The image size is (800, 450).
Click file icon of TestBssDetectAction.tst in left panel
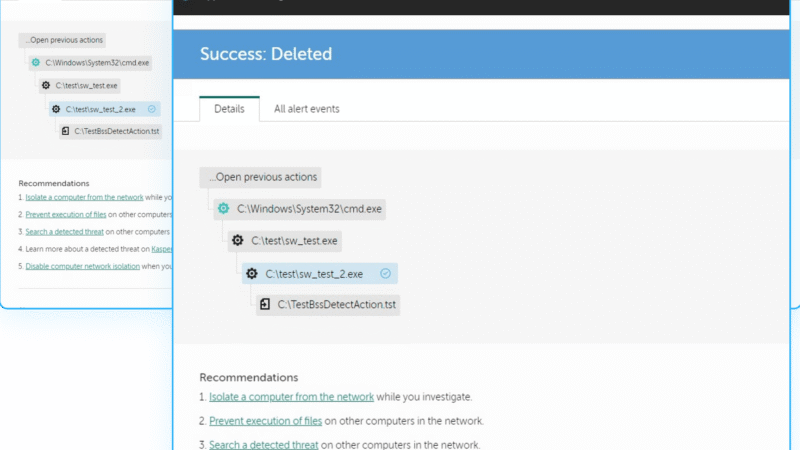(x=65, y=131)
